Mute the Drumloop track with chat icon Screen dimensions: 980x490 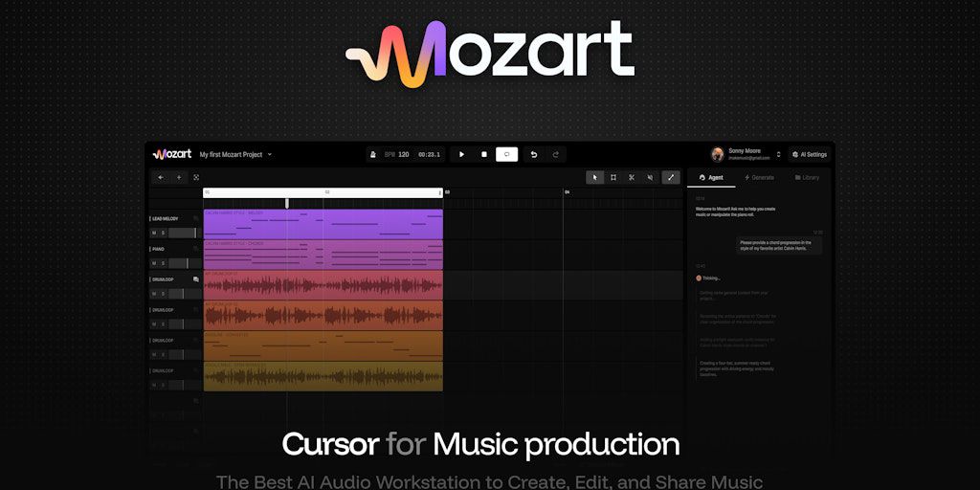(x=154, y=294)
